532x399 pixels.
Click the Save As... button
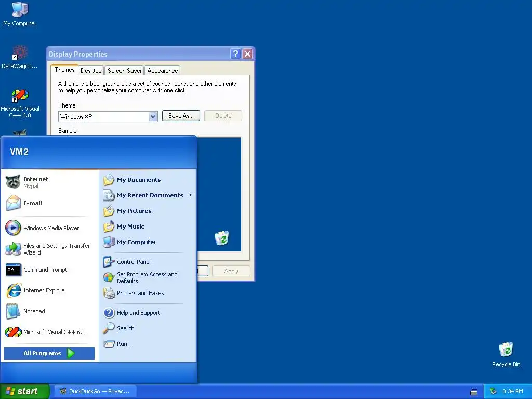pyautogui.click(x=181, y=116)
